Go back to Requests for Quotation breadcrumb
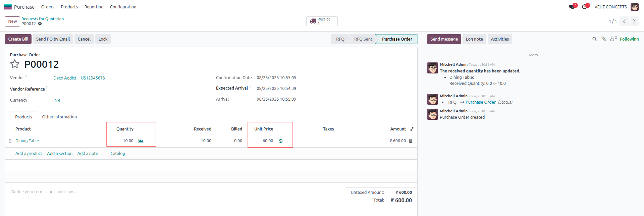Screen dimensions: 644x216 [43, 19]
